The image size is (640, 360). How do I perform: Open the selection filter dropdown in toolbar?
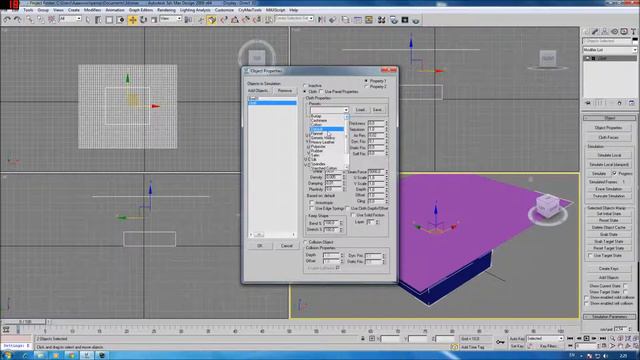[70, 19]
